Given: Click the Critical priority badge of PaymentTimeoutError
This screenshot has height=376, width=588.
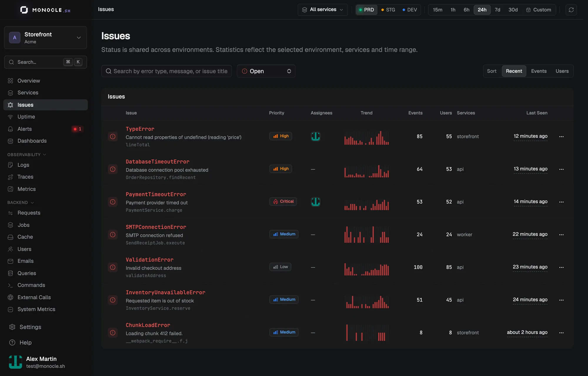Looking at the screenshot, I should click(x=283, y=202).
